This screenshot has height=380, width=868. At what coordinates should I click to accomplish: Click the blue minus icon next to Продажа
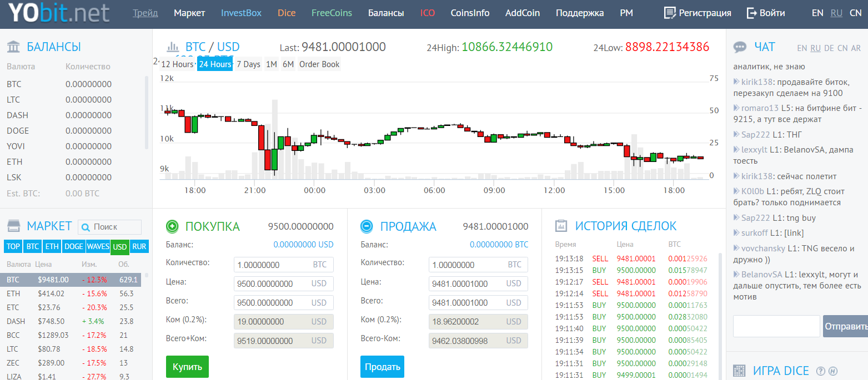[367, 226]
